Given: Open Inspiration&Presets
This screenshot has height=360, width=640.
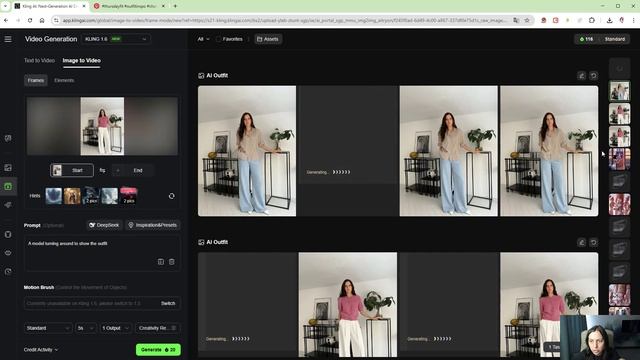Looking at the screenshot, I should (153, 225).
